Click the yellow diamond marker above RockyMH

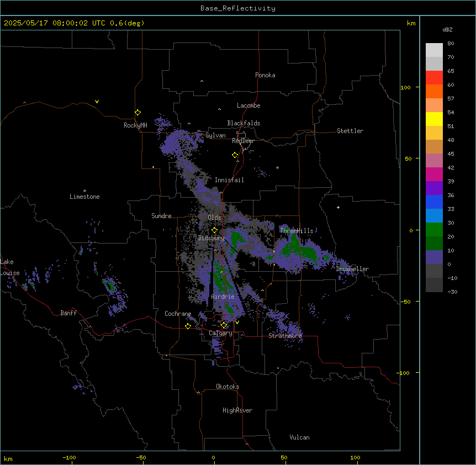pos(137,113)
